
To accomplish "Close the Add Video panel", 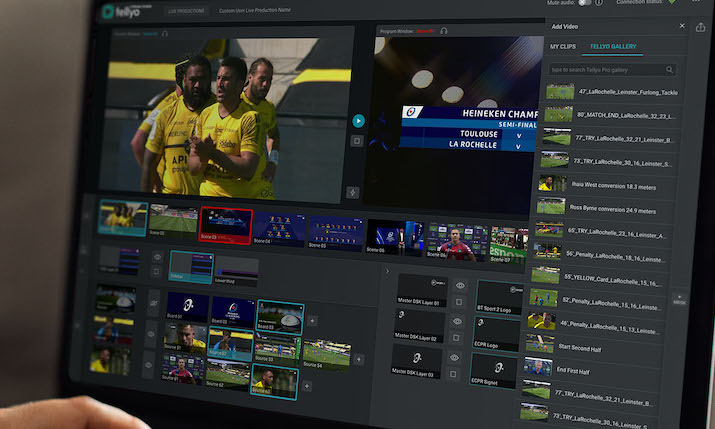I will pyautogui.click(x=682, y=26).
